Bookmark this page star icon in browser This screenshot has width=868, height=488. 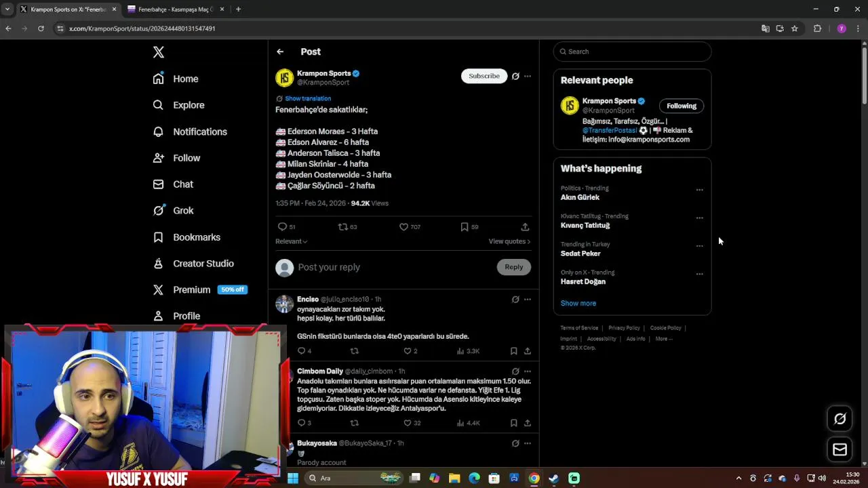tap(795, 28)
